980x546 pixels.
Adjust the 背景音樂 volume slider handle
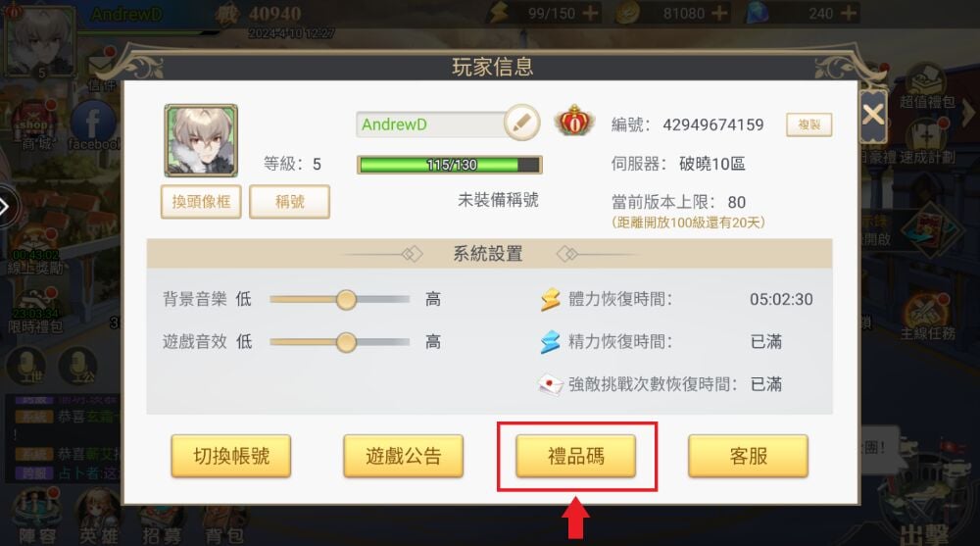[x=346, y=300]
